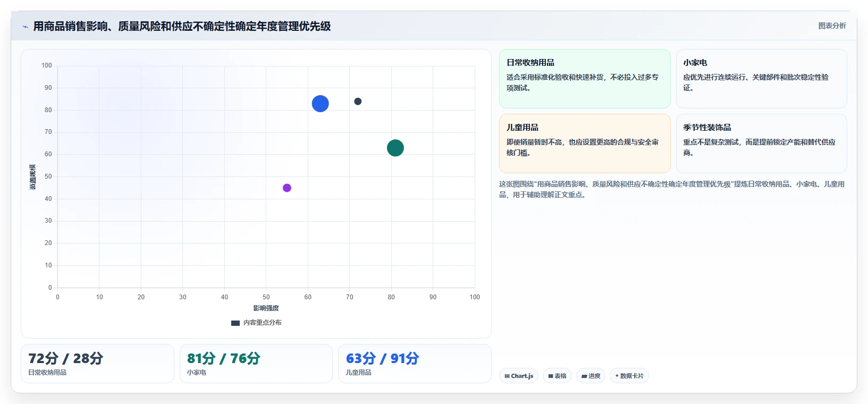Toggle the 内容重点分布 legend color box

pos(235,323)
